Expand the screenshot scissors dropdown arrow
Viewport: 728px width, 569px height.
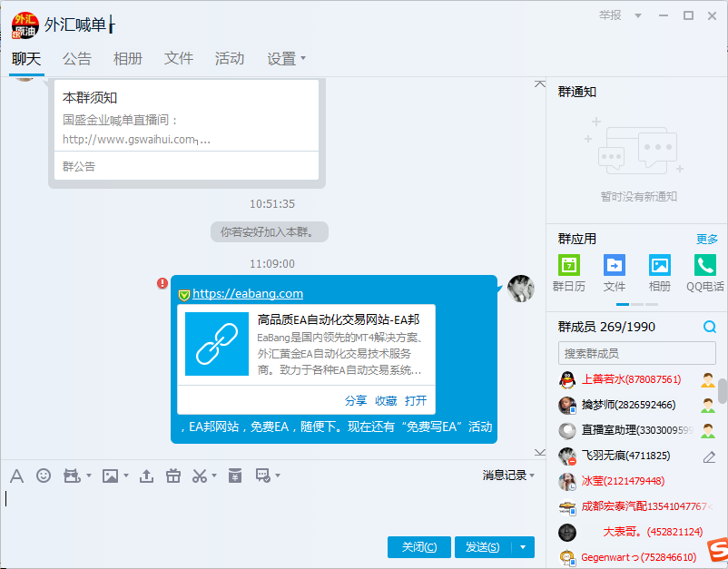pyautogui.click(x=214, y=476)
